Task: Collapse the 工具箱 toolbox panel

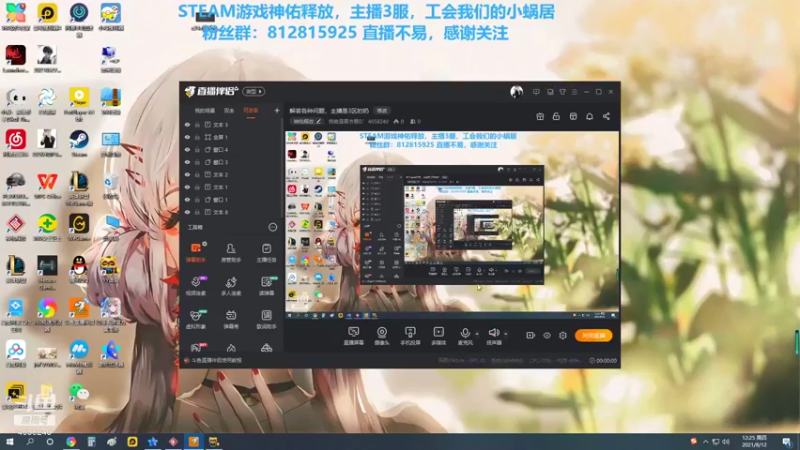Action: tap(273, 227)
